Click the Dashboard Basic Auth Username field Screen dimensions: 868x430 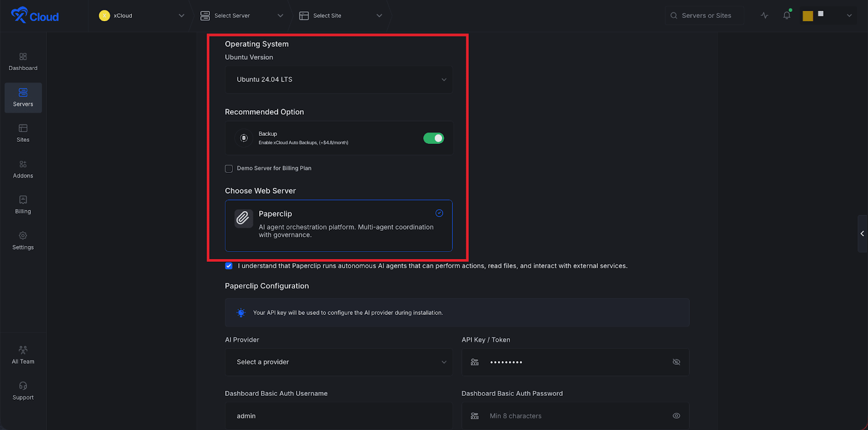point(339,416)
